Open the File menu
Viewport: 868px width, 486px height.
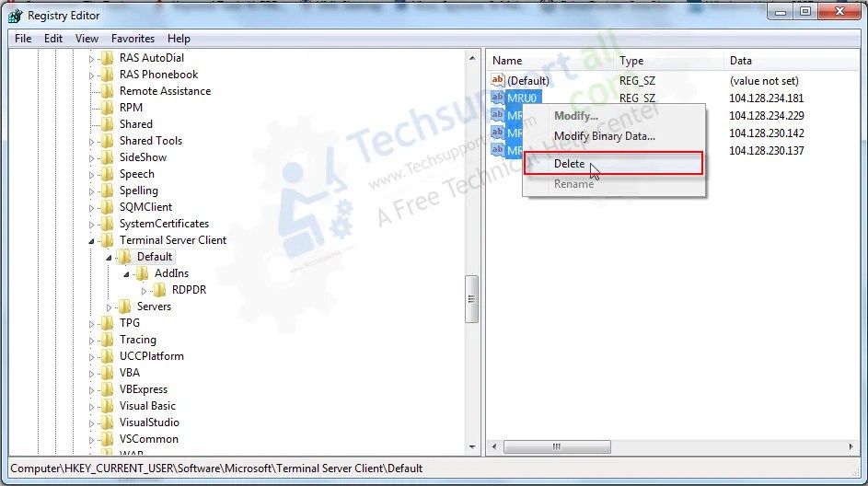[x=23, y=39]
